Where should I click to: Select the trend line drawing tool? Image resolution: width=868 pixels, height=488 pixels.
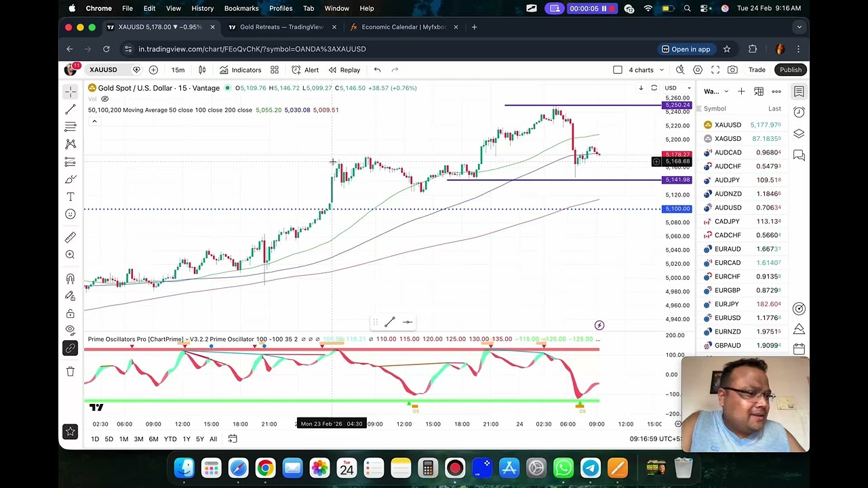tap(71, 109)
